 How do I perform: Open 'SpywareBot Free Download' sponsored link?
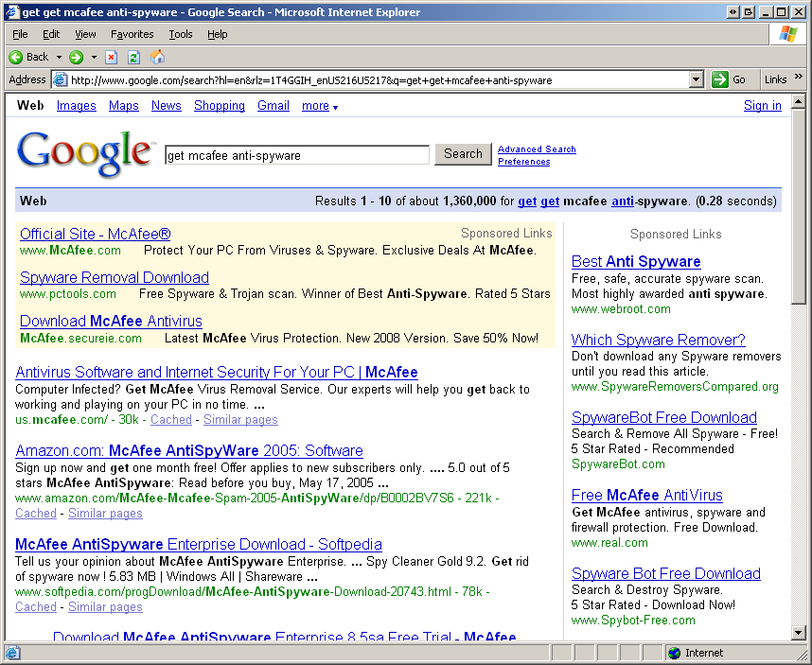click(x=664, y=417)
